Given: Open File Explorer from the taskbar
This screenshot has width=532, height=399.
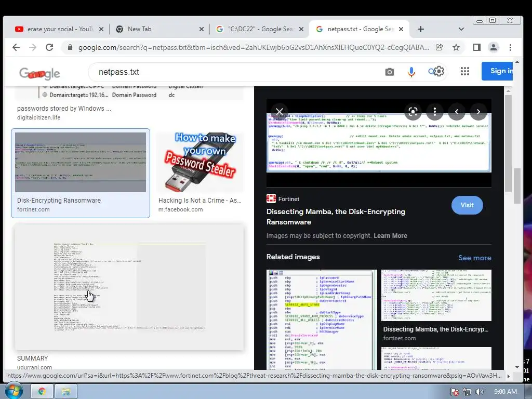Looking at the screenshot, I should click(66, 392).
